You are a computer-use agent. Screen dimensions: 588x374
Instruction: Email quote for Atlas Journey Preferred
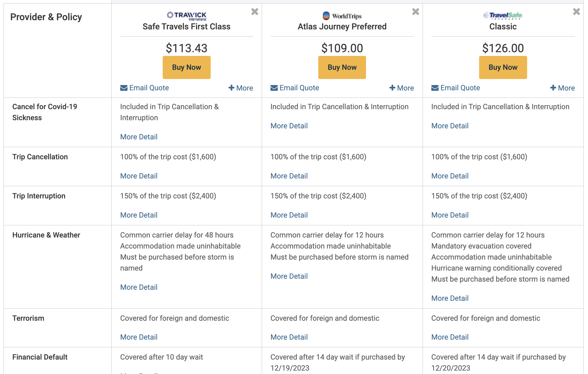295,88
